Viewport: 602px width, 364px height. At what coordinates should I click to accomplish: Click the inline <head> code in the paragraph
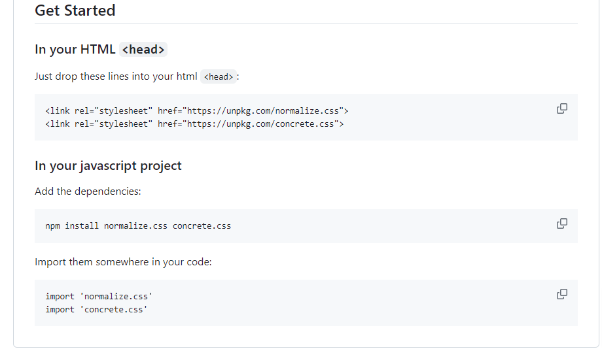(218, 76)
